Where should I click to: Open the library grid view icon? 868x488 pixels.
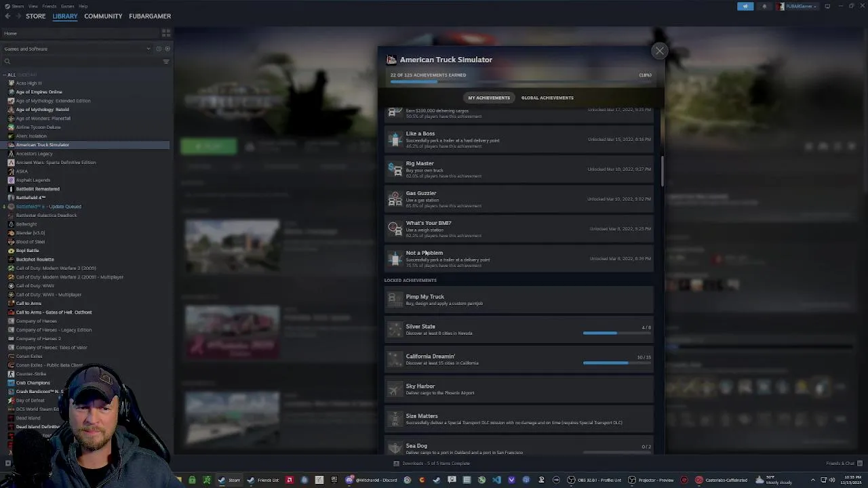(166, 33)
